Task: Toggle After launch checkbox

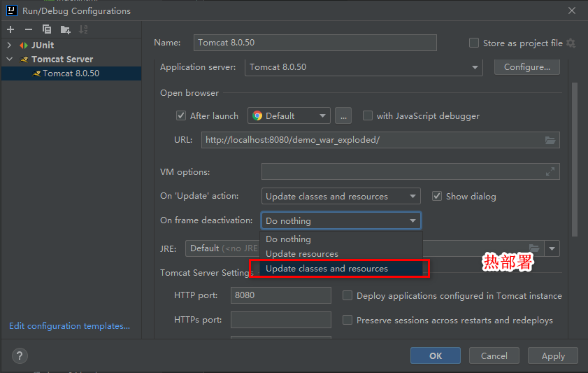Action: tap(181, 115)
